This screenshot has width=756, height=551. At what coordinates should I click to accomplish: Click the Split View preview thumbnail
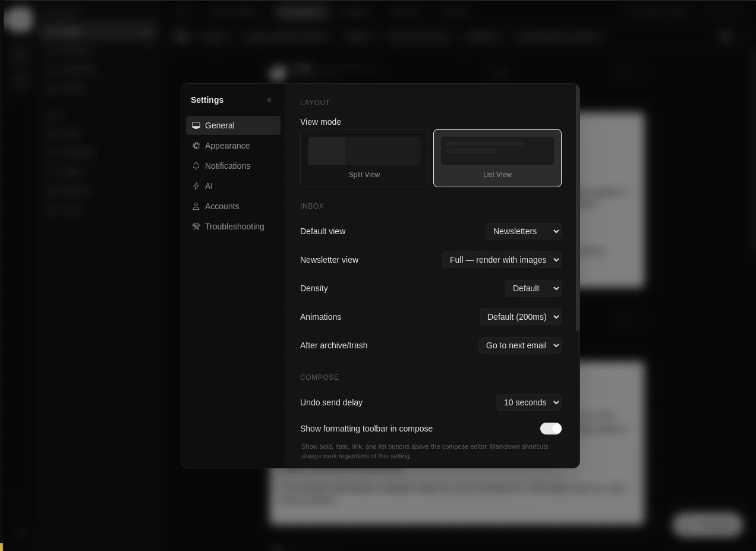364,150
